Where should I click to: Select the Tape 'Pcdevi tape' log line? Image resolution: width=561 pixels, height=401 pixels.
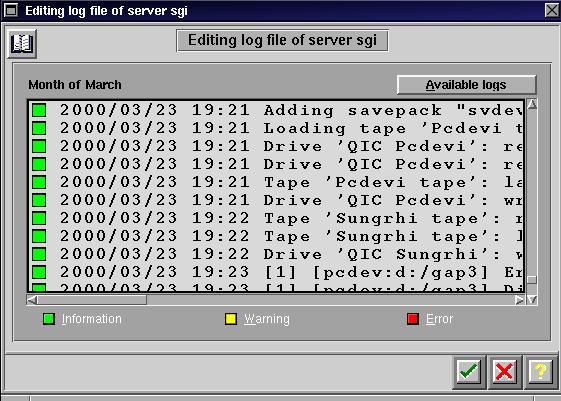coord(276,182)
